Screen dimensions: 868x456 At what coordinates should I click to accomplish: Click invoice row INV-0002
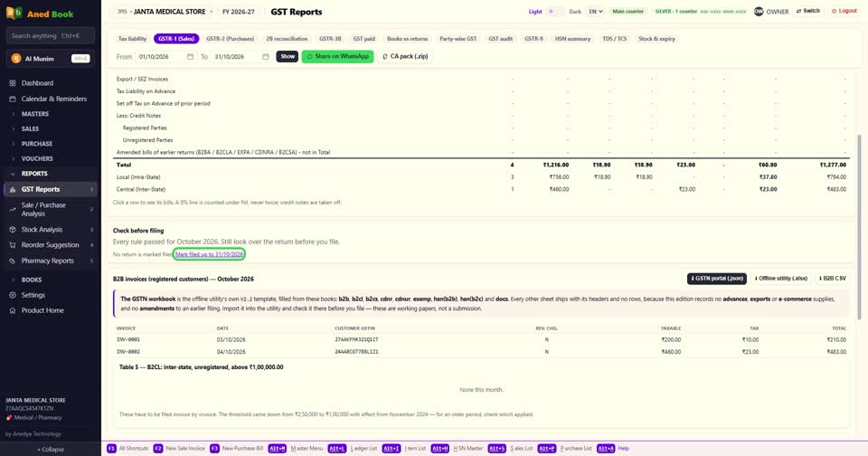(x=481, y=352)
